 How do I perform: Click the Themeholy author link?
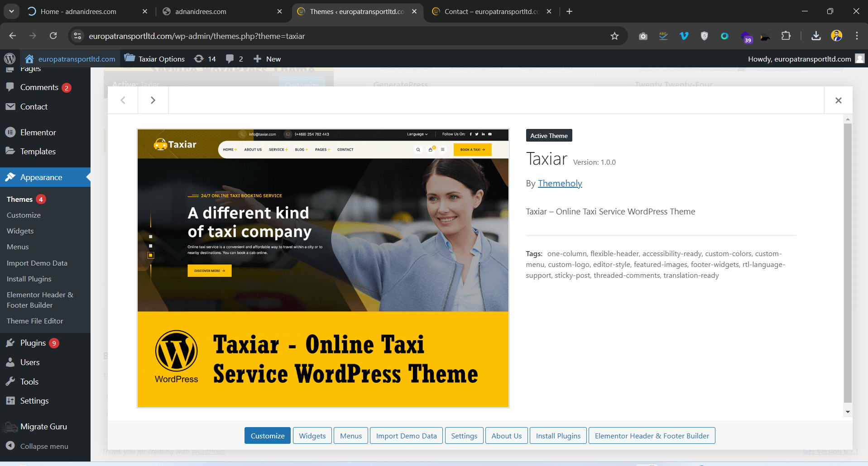(x=560, y=183)
